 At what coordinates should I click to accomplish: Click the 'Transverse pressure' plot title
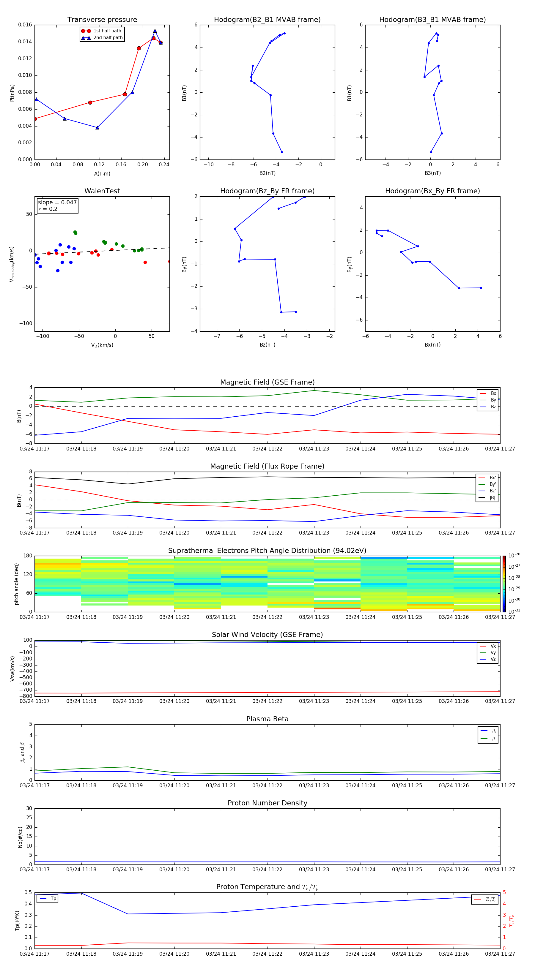tap(102, 20)
